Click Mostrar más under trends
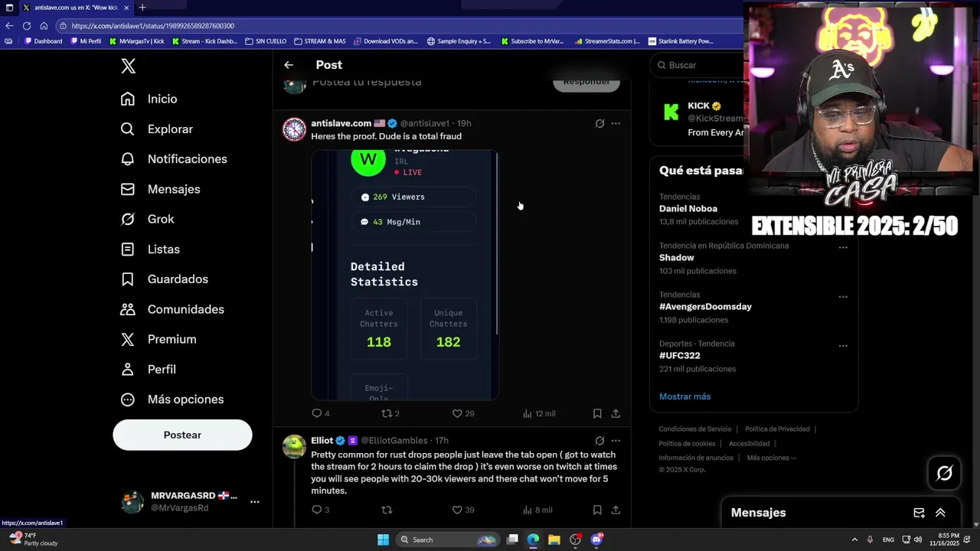980x551 pixels. [685, 396]
